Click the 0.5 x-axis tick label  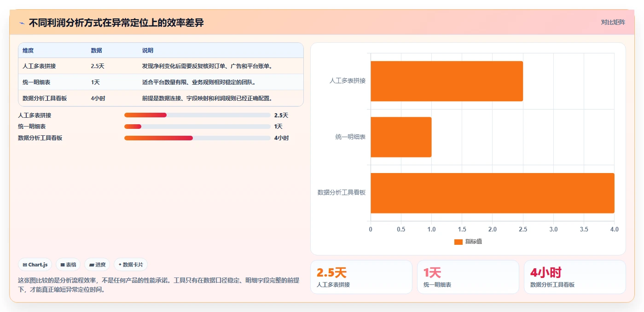click(401, 229)
